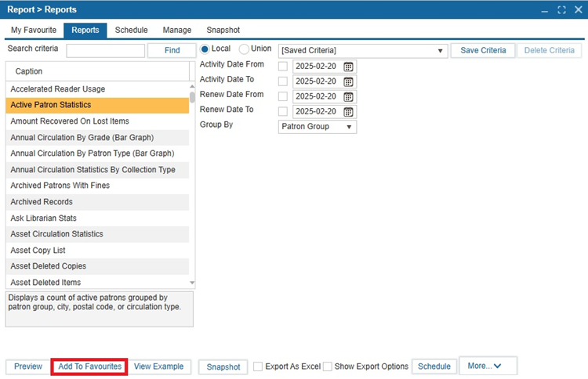Select Asset Deleted Items report
588x379 pixels.
coord(97,282)
